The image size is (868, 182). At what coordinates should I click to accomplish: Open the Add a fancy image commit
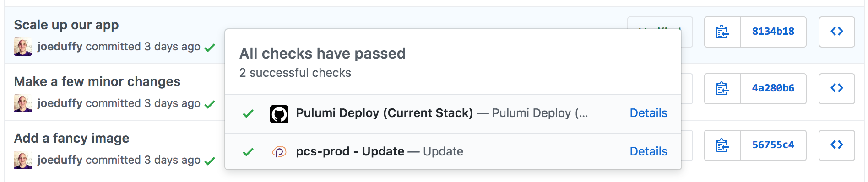click(x=71, y=139)
